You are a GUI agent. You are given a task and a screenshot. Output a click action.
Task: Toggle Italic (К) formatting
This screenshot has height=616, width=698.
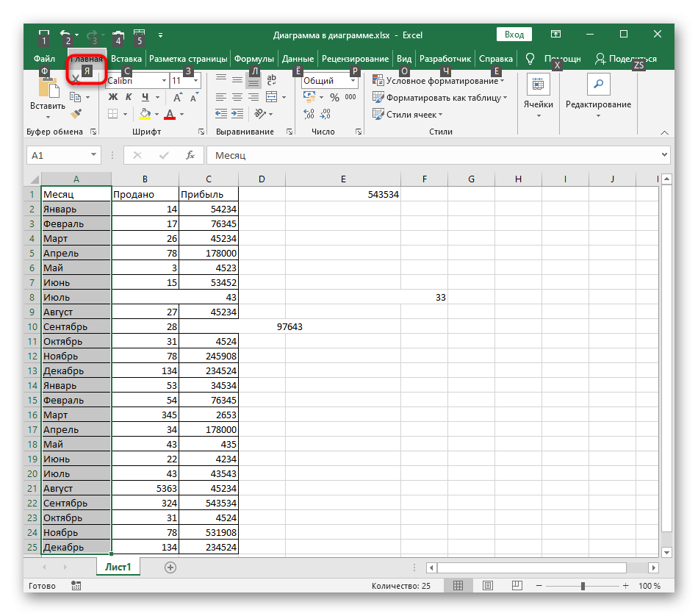tap(129, 97)
